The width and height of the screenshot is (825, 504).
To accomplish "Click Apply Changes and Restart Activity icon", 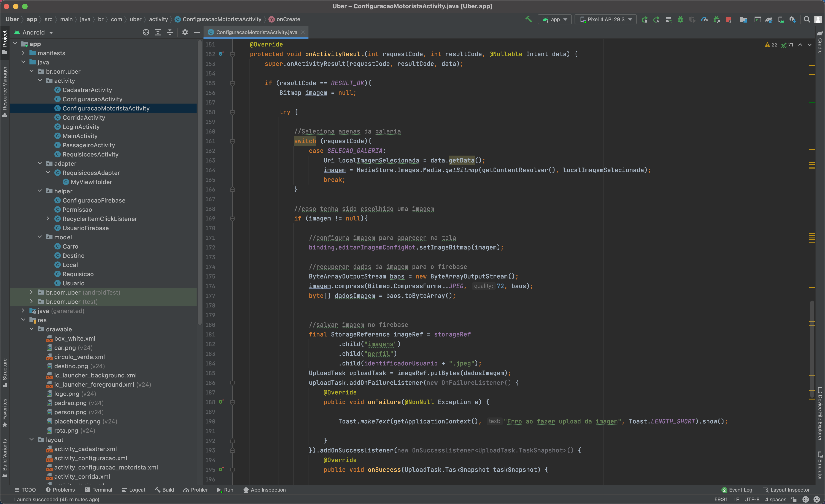I will tap(656, 19).
